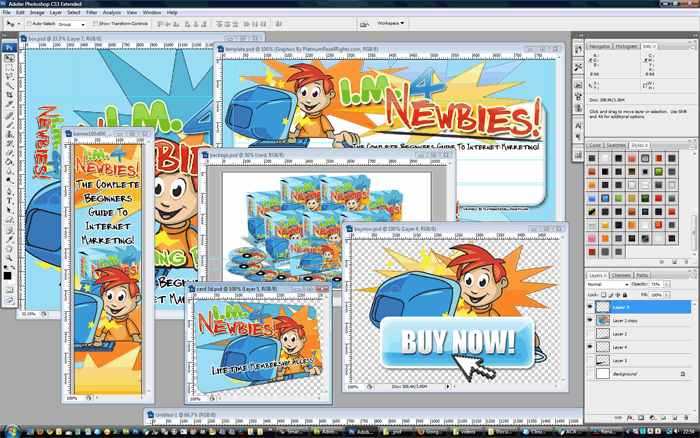Image resolution: width=700 pixels, height=438 pixels.
Task: Delete layer using the trash icon
Action: pos(686,418)
